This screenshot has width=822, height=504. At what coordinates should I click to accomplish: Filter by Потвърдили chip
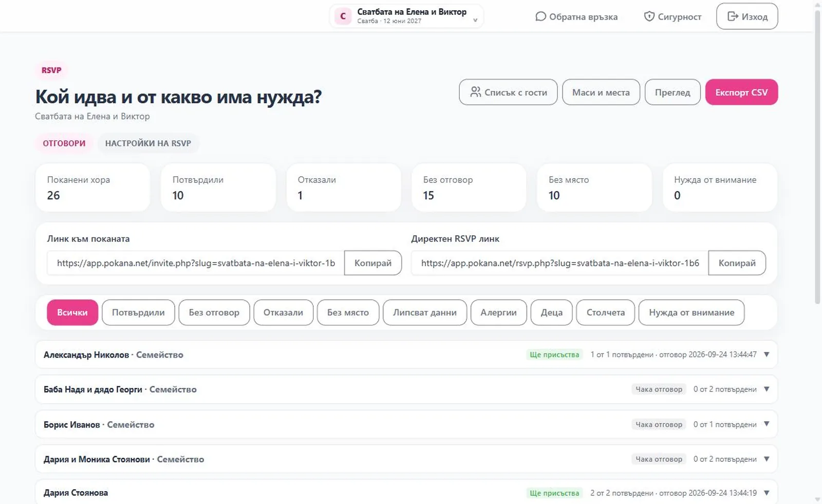point(138,312)
